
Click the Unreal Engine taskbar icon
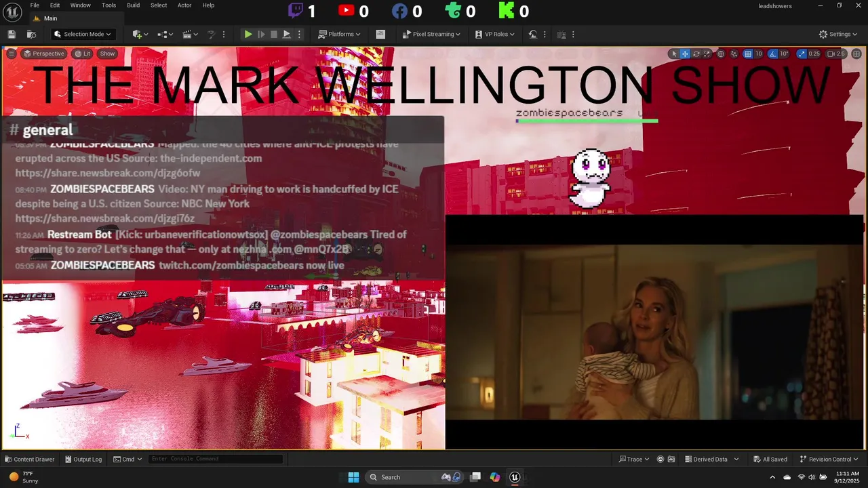pos(515,477)
